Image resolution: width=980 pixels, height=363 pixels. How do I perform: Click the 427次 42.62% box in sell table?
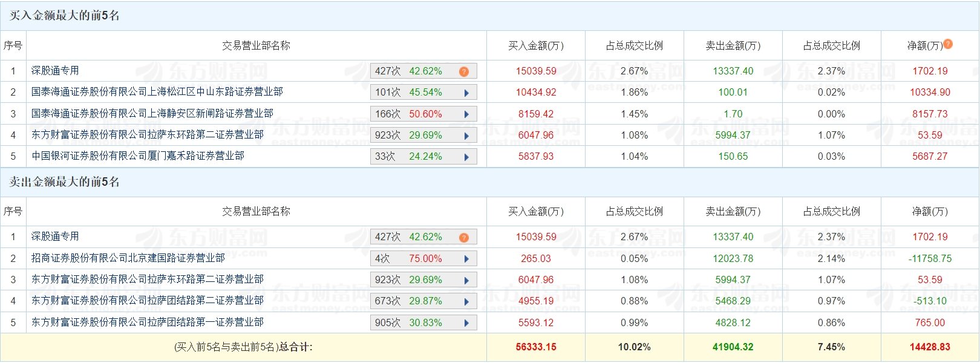point(423,237)
